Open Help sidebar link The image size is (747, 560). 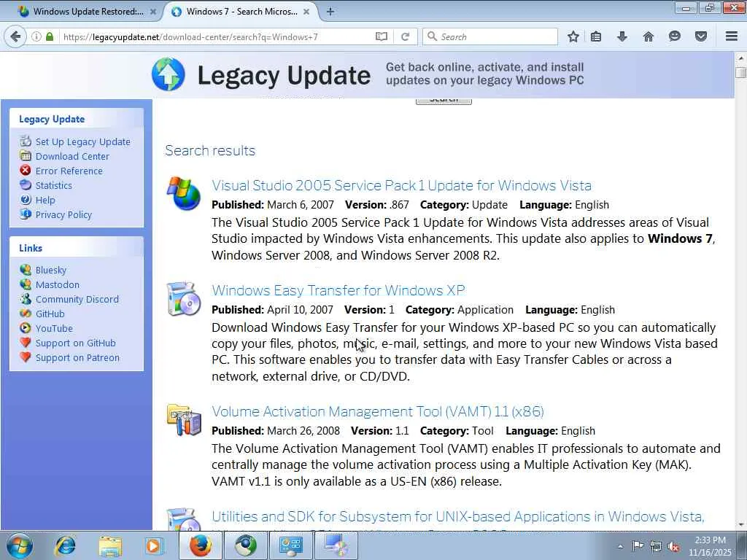coord(45,200)
